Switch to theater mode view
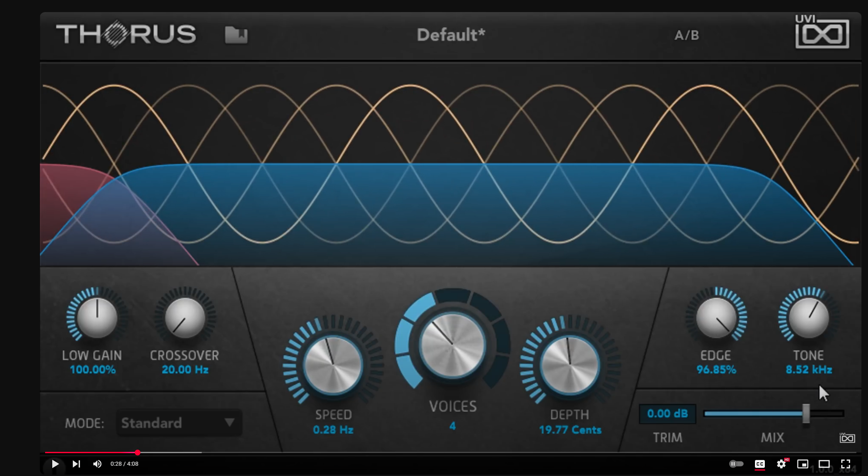Image resolution: width=868 pixels, height=476 pixels. click(x=824, y=464)
